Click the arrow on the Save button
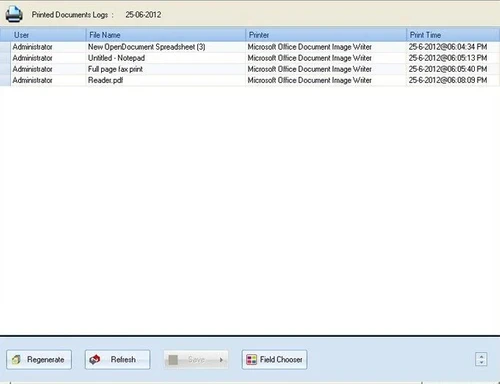This screenshot has width=500, height=384. tap(221, 360)
